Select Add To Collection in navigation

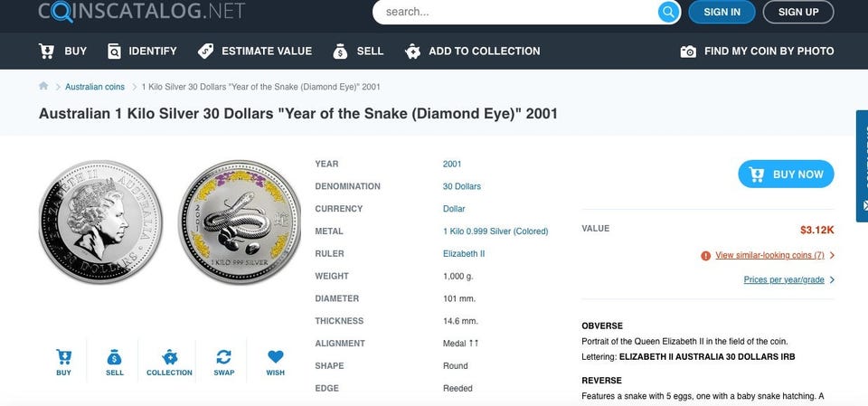pyautogui.click(x=472, y=52)
